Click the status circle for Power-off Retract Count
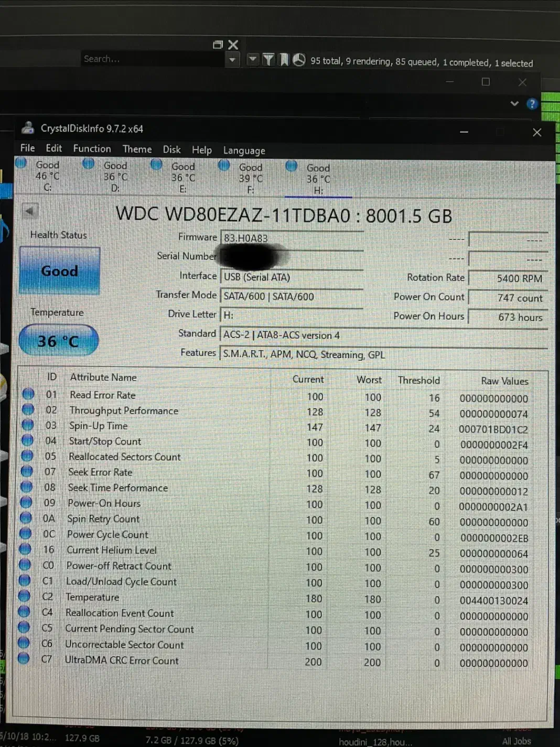 [x=25, y=565]
